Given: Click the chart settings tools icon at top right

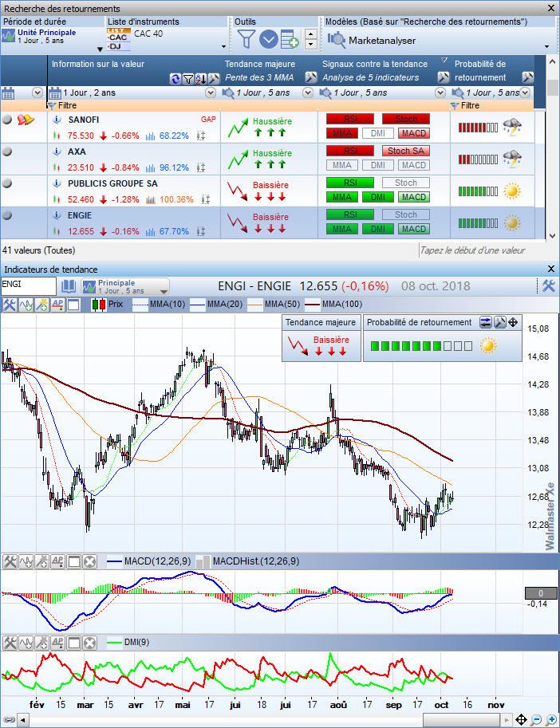Looking at the screenshot, I should (x=549, y=286).
